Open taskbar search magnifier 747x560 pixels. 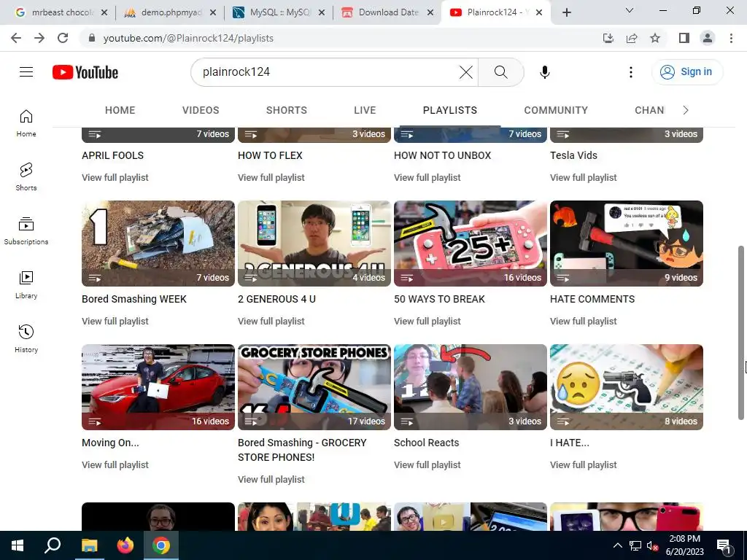53,545
